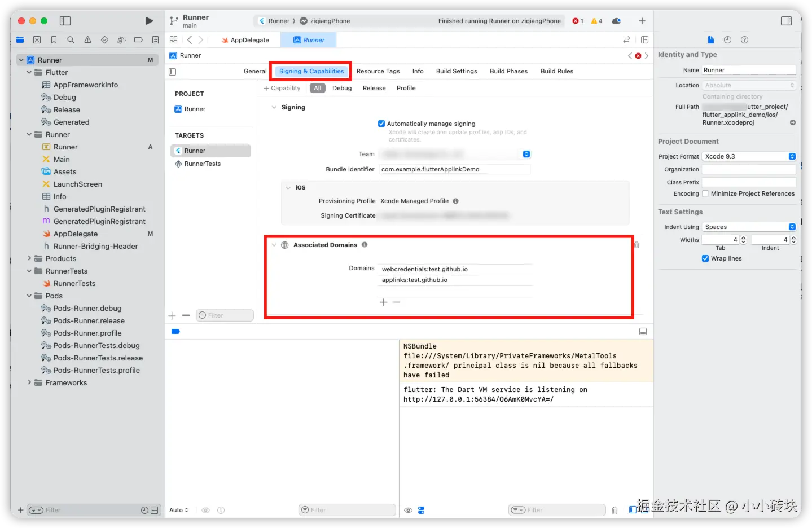Collapse the Associated Domains section

[x=274, y=245]
